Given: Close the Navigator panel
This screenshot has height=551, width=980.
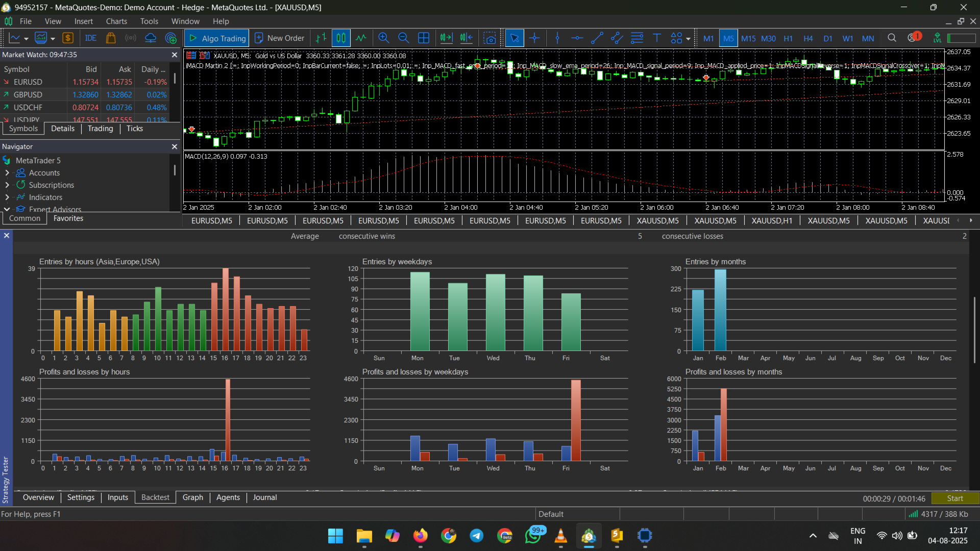Looking at the screenshot, I should pyautogui.click(x=175, y=146).
